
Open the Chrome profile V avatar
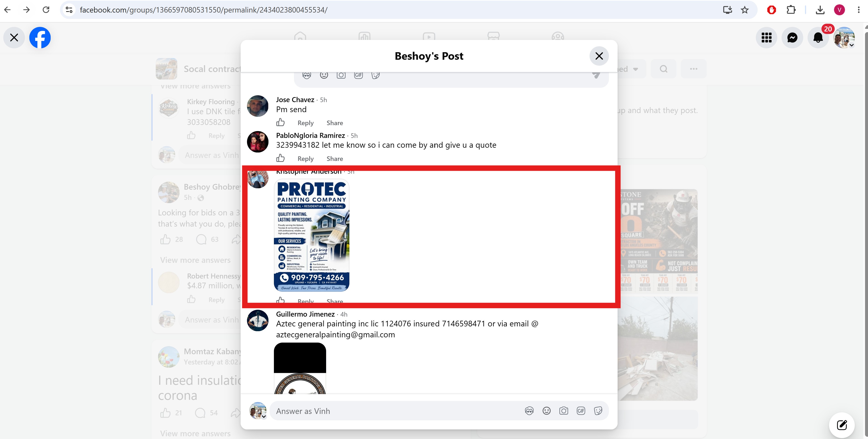839,10
